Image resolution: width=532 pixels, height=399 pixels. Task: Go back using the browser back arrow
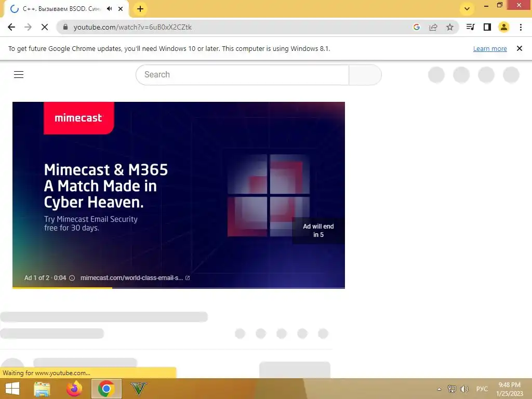point(11,27)
